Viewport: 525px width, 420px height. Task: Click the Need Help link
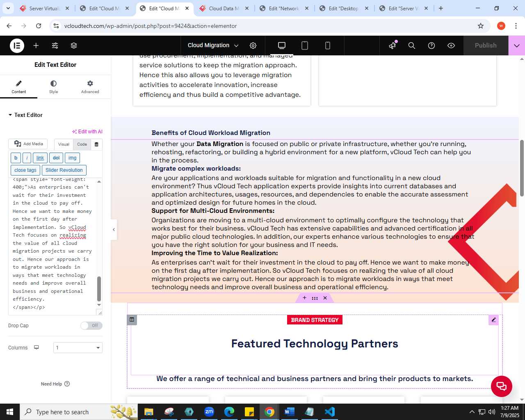click(55, 384)
